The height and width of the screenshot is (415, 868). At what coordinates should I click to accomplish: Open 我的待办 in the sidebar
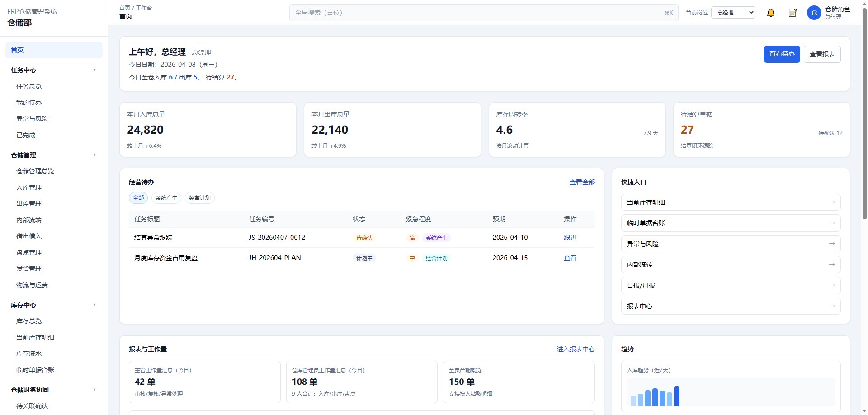click(x=54, y=103)
